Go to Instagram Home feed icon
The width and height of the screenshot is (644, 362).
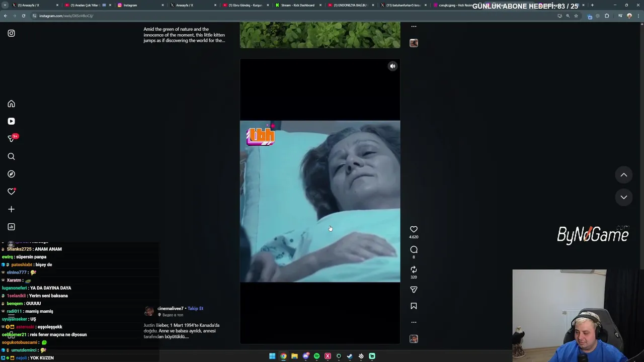[x=11, y=104]
